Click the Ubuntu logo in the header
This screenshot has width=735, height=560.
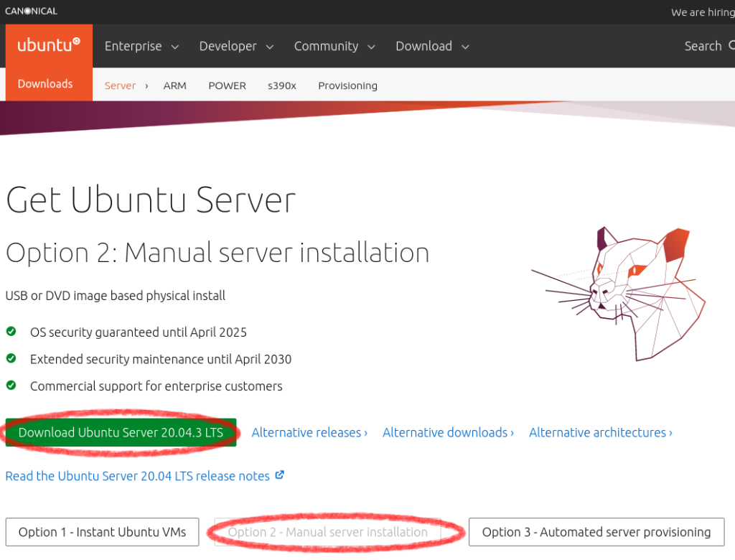point(49,45)
